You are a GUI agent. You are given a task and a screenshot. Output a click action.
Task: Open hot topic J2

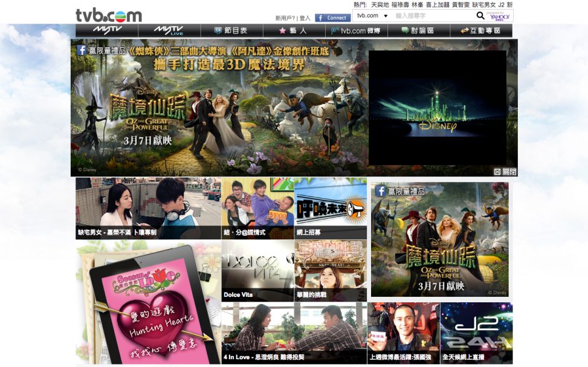pos(502,5)
